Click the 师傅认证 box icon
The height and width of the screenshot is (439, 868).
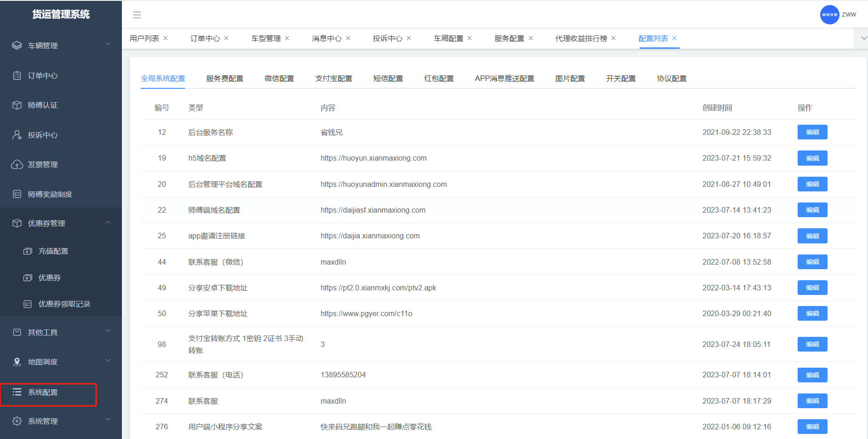pos(17,105)
